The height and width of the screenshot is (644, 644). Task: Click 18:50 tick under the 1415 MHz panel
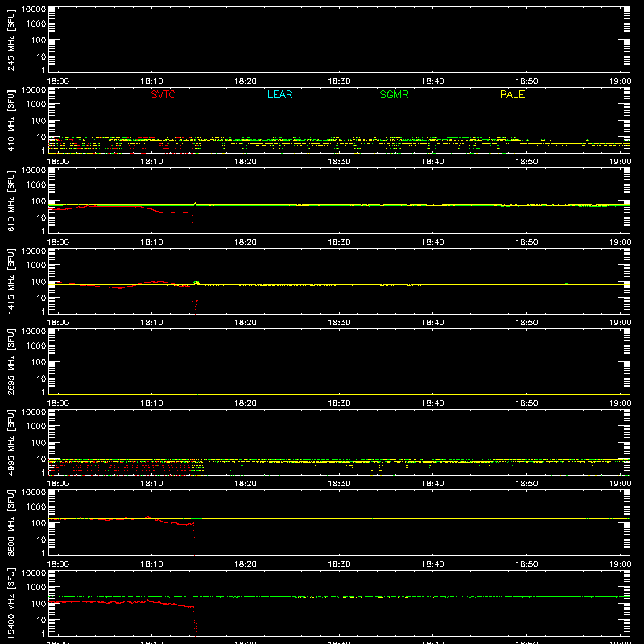pyautogui.click(x=526, y=323)
